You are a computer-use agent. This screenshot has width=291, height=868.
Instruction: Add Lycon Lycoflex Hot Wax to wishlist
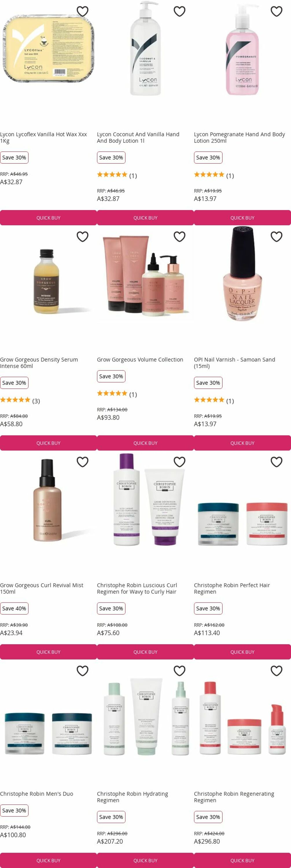82,11
